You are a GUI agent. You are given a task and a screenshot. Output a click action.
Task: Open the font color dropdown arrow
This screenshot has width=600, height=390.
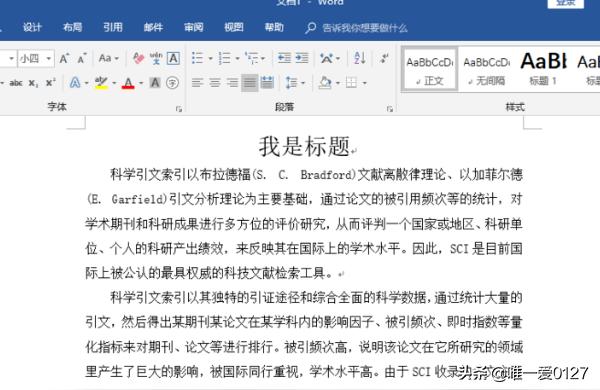pyautogui.click(x=141, y=83)
